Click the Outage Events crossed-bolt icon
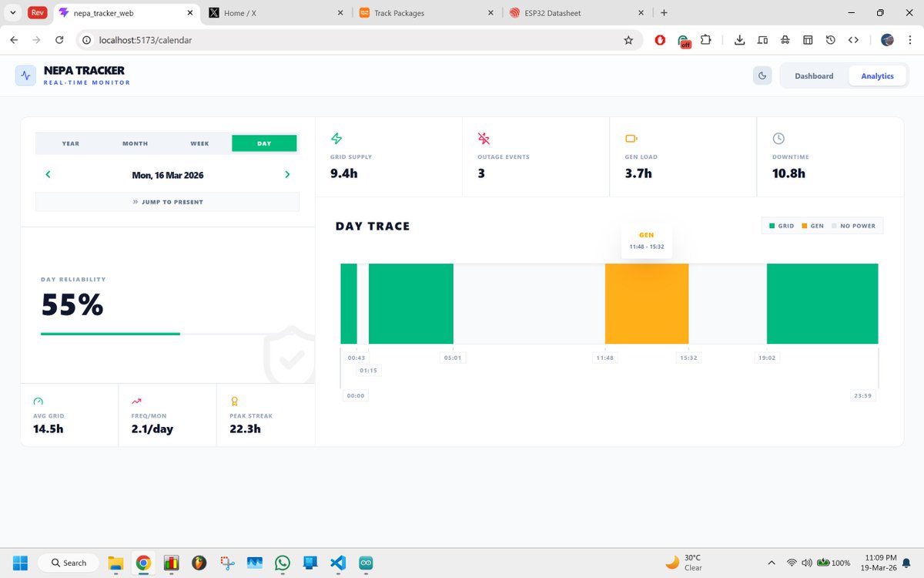The width and height of the screenshot is (924, 578). [x=484, y=139]
